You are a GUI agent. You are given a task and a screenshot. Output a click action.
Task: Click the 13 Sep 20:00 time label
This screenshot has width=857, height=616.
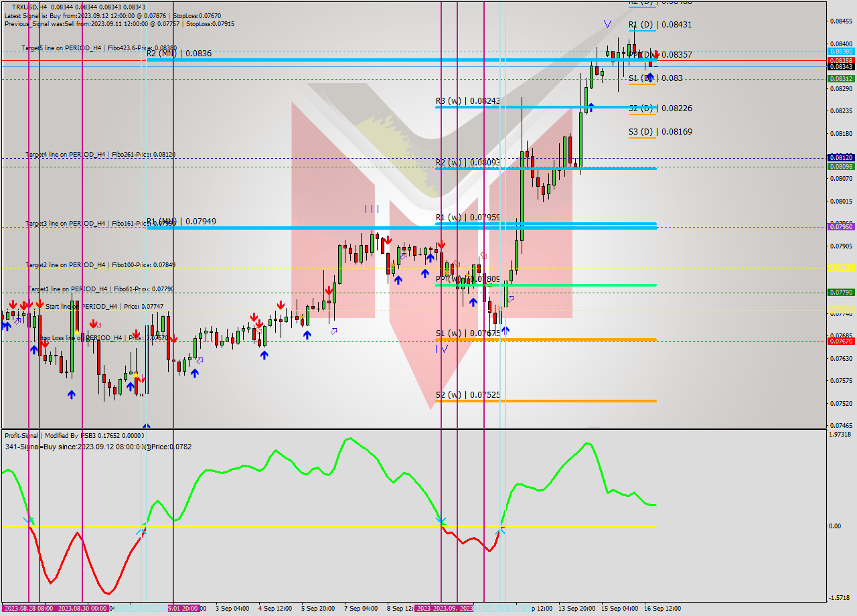pyautogui.click(x=577, y=609)
